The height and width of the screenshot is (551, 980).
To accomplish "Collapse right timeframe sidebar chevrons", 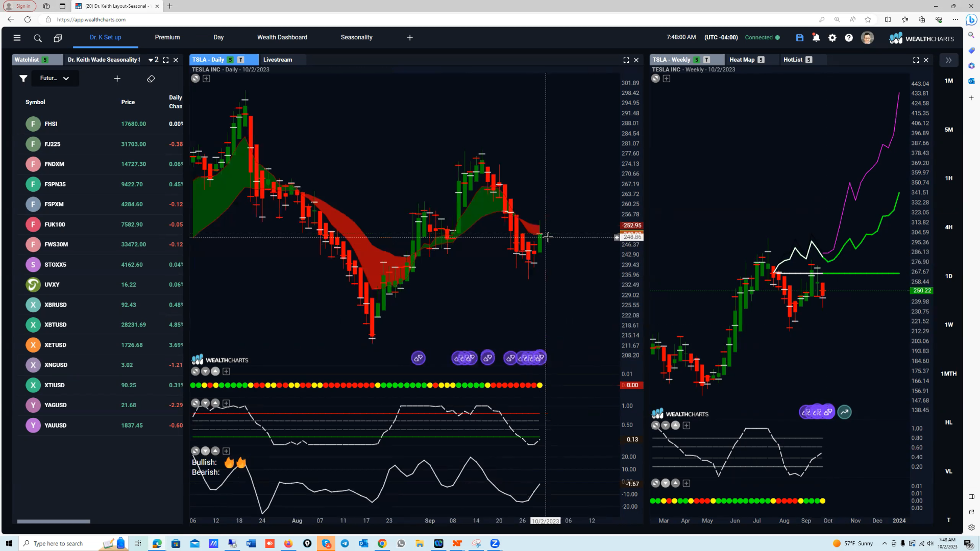I will [948, 60].
